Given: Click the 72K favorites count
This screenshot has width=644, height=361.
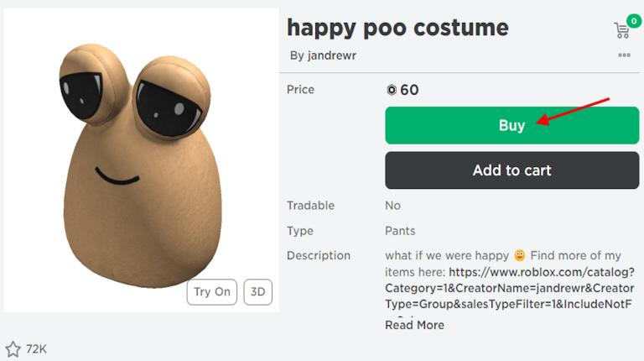Looking at the screenshot, I should (36, 348).
